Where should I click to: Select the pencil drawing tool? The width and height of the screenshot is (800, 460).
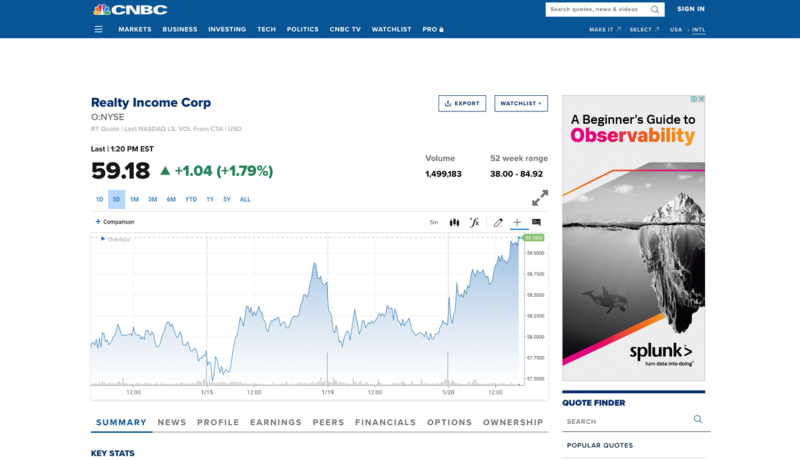(498, 222)
